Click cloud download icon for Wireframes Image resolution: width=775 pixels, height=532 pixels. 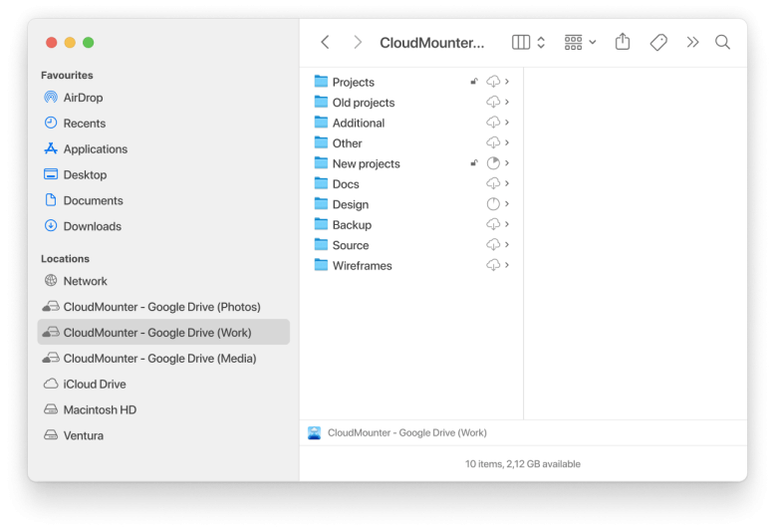[x=493, y=265]
